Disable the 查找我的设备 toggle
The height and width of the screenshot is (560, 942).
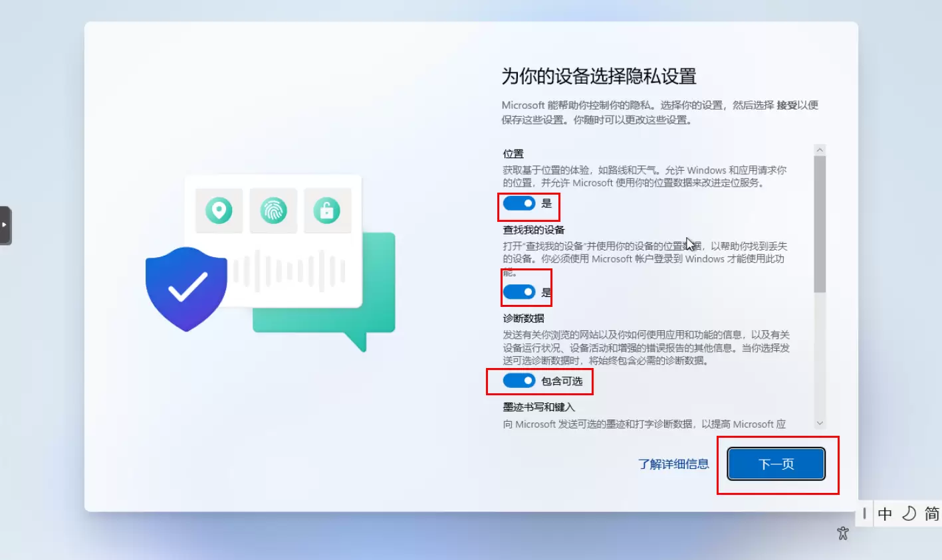(519, 292)
